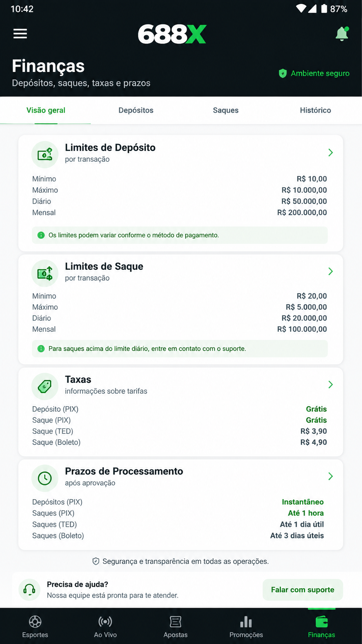This screenshot has height=644, width=362.
Task: Expand Limites de Saque details chevron
Action: (x=330, y=271)
